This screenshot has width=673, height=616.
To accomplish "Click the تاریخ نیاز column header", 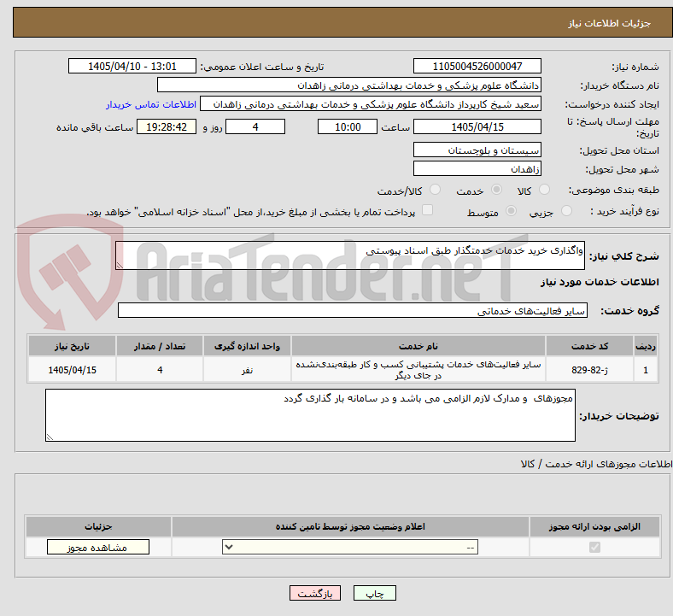I will pyautogui.click(x=72, y=346).
